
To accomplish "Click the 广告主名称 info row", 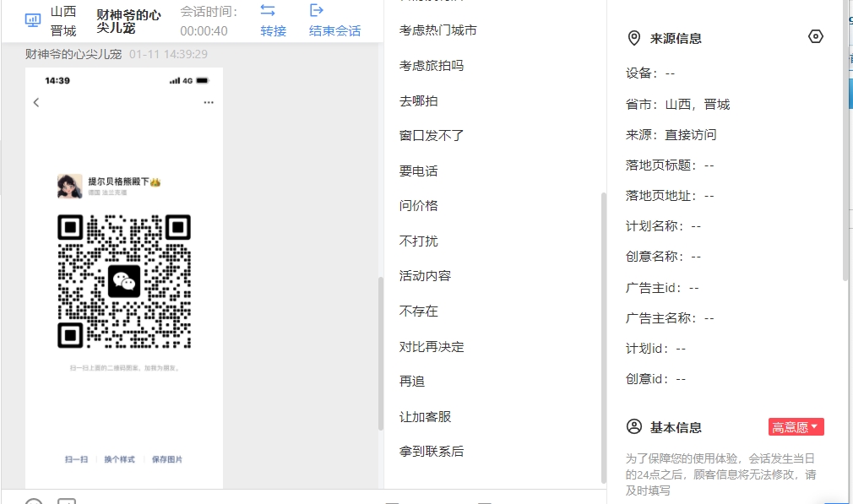I will (x=670, y=318).
